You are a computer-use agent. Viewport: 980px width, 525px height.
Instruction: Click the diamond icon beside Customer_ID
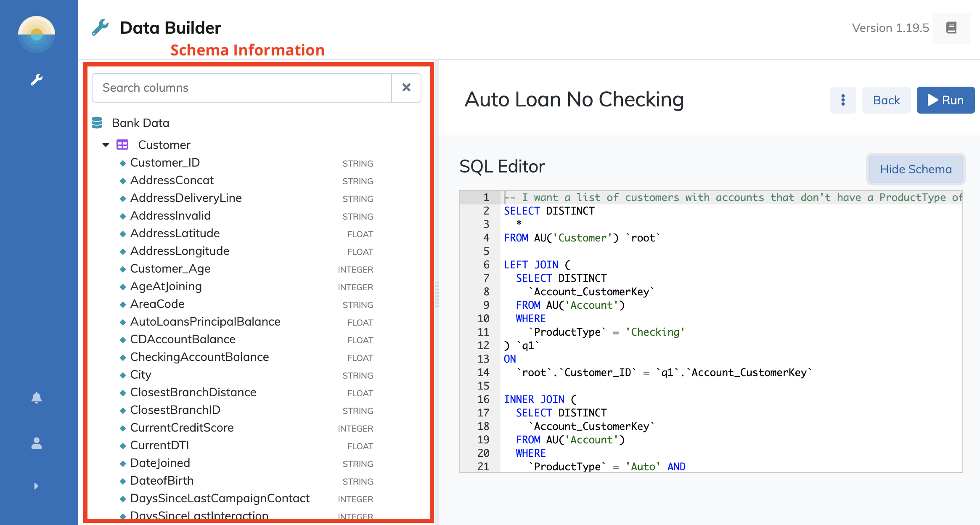pos(123,163)
